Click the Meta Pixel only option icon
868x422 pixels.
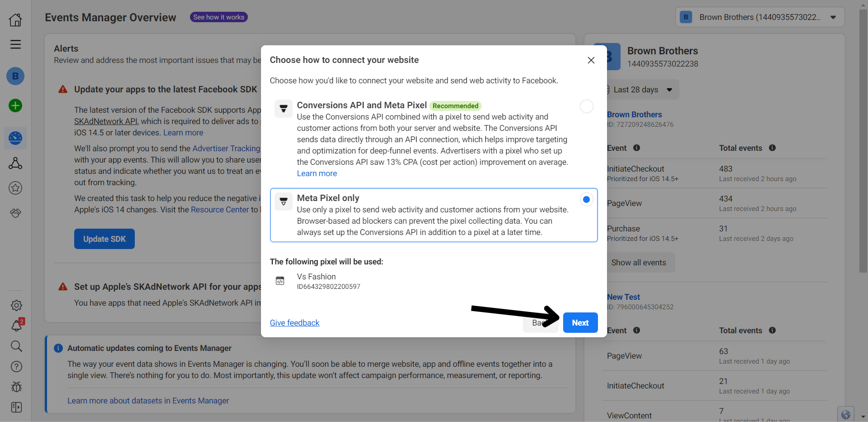(x=284, y=201)
